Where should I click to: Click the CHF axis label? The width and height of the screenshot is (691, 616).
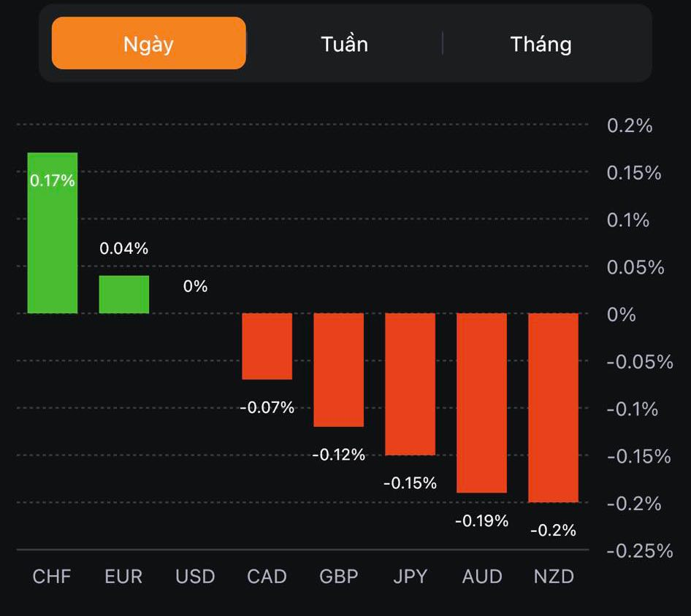click(x=52, y=577)
